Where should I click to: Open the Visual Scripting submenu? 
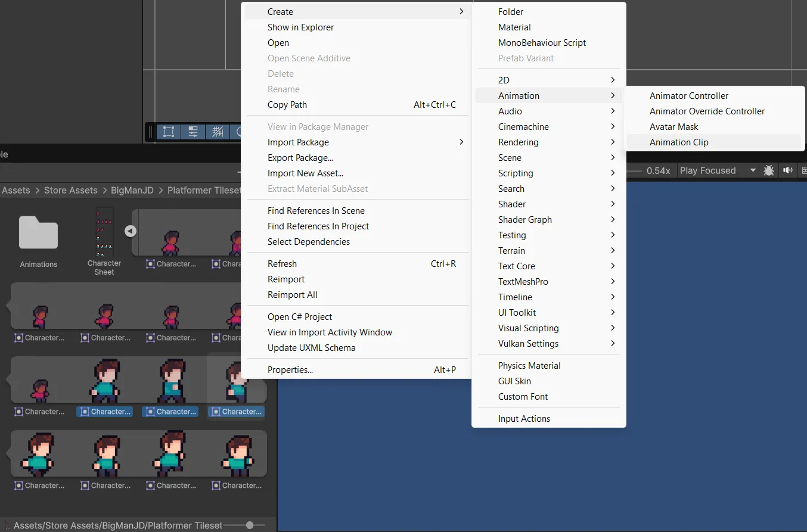pos(548,328)
